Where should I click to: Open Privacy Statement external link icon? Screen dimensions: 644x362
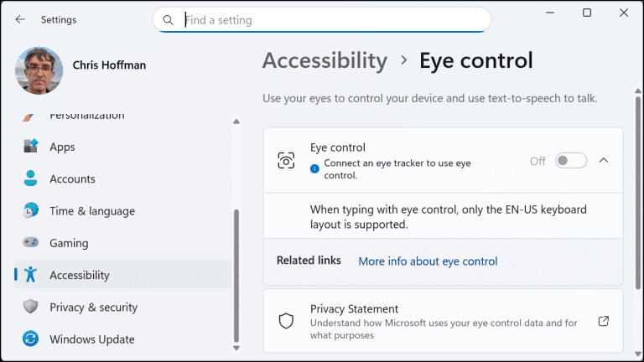603,321
